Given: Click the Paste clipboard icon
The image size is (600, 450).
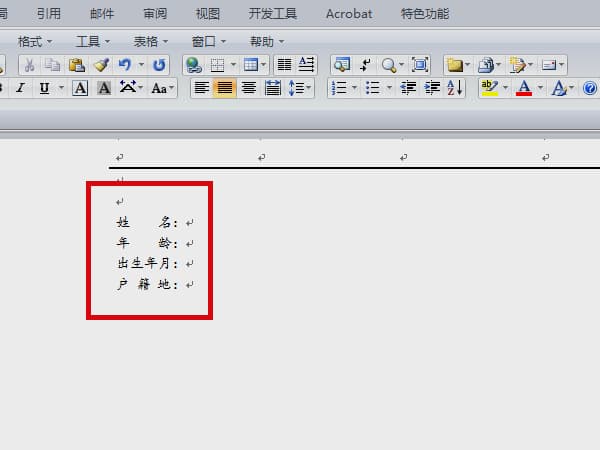Looking at the screenshot, I should tap(77, 65).
